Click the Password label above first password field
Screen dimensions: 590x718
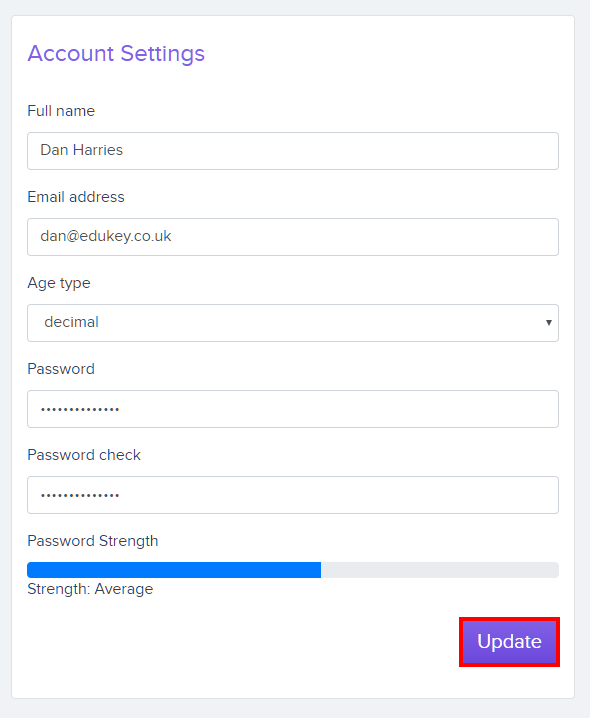point(61,369)
